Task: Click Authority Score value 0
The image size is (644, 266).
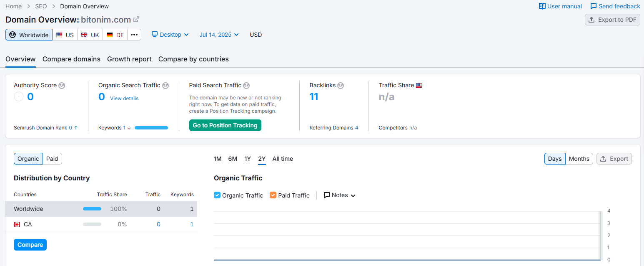Action: tap(30, 97)
